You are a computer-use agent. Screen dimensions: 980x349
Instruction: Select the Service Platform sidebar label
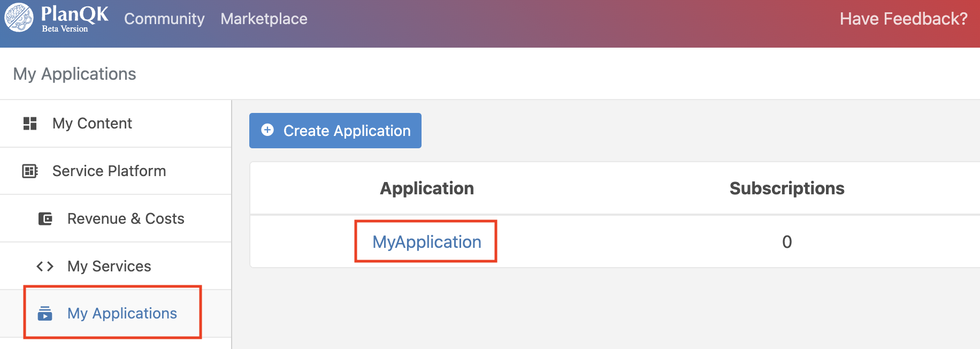tap(109, 171)
